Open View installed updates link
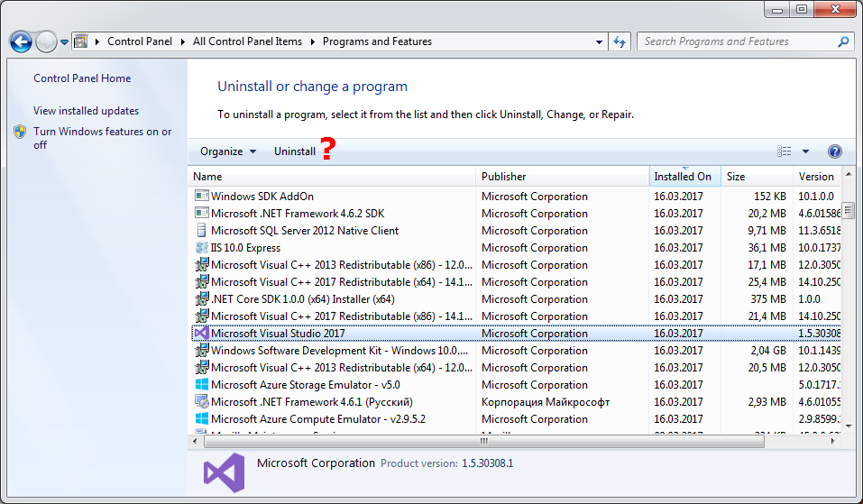The height and width of the screenshot is (504, 863). tap(86, 111)
